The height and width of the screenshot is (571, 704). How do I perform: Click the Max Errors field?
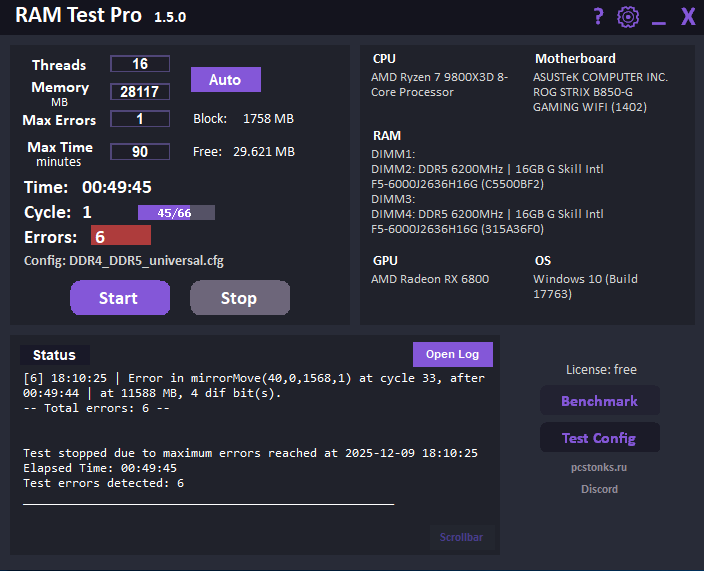click(x=140, y=119)
